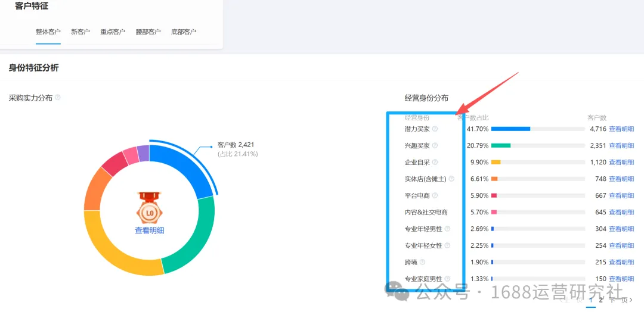Click help icon beside 实体店(含摊主)
Screen dimensions: 644x318
pyautogui.click(x=451, y=179)
